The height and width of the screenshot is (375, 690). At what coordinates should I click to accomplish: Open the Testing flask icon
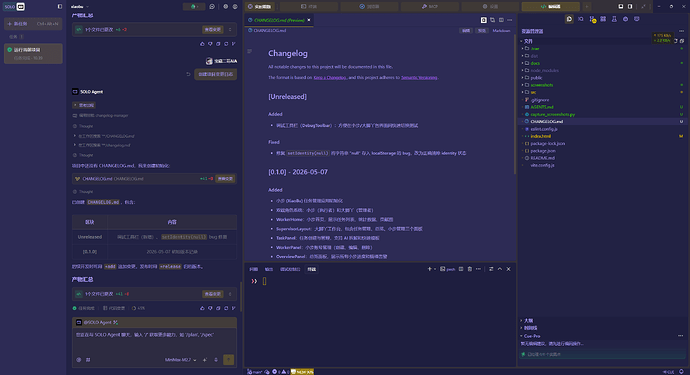(x=614, y=19)
